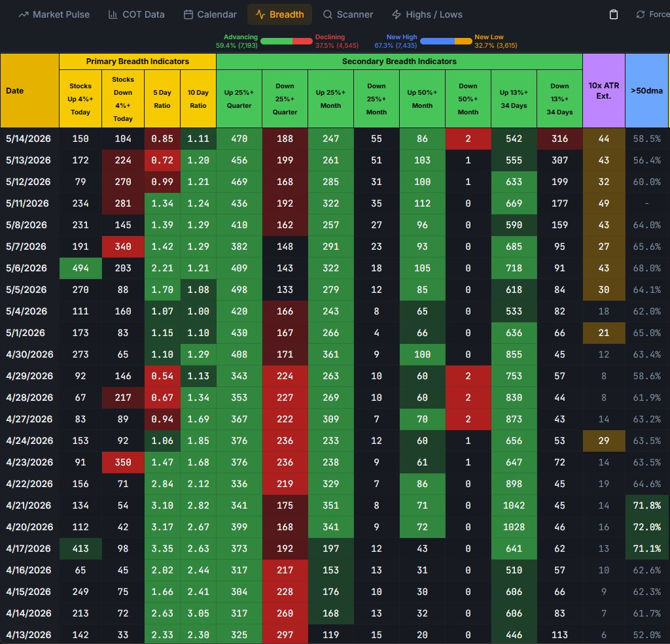The image size is (670, 644).
Task: Click the 413 stocks-up cell for 4/17/2026
Action: (80, 549)
